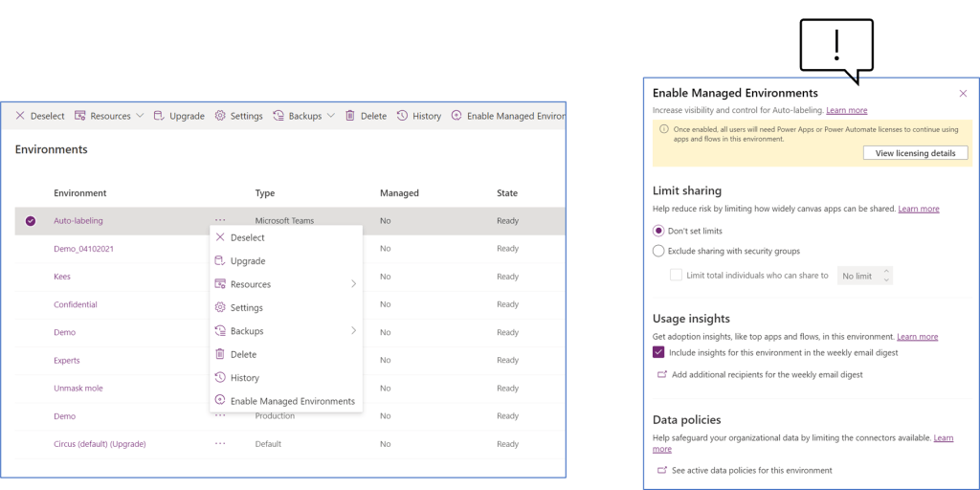Image resolution: width=980 pixels, height=490 pixels.
Task: Close the Enable Managed Environments panel
Action: [x=963, y=94]
